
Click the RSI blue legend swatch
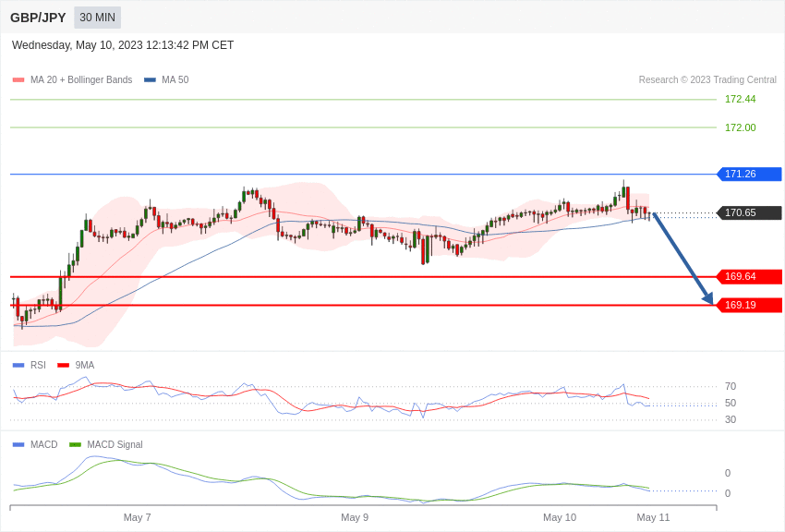pos(18,366)
